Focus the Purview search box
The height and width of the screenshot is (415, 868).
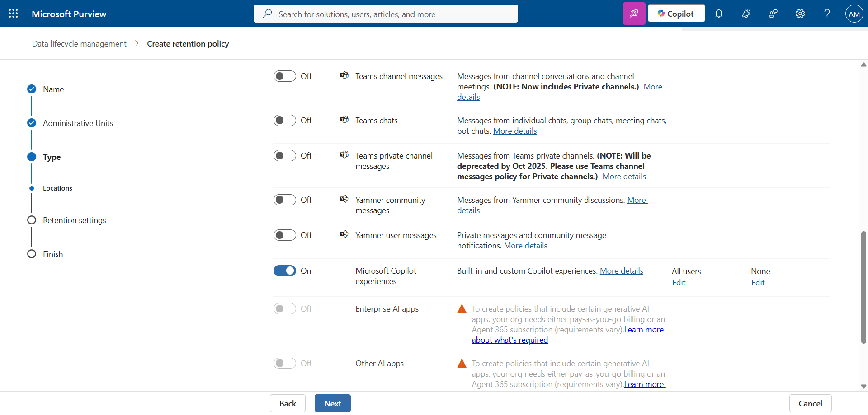coord(386,14)
